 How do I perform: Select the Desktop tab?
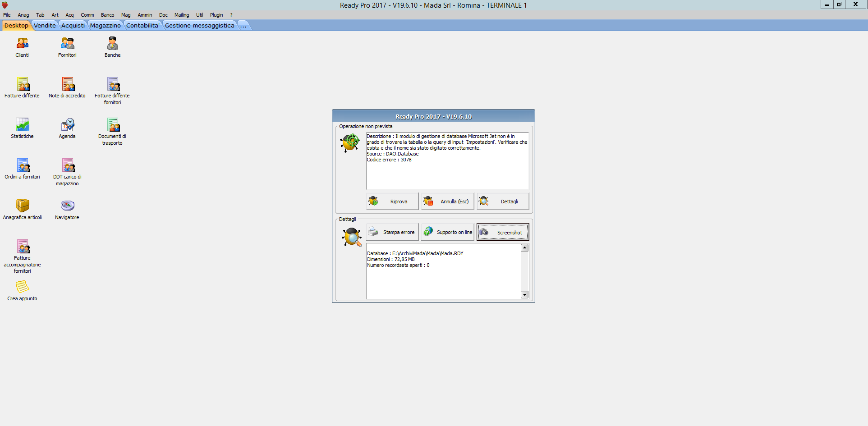coord(16,25)
